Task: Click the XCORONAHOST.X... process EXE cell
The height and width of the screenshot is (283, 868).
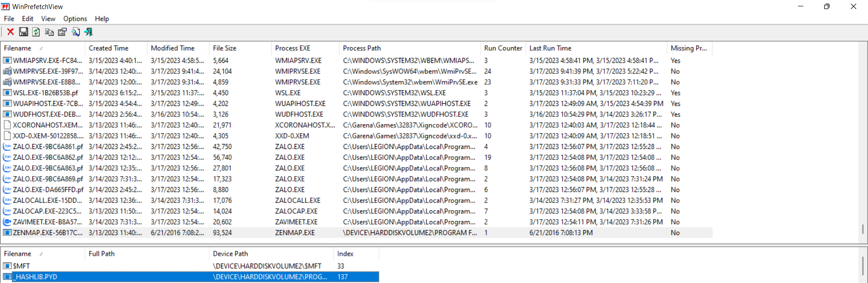Action: pyautogui.click(x=305, y=125)
